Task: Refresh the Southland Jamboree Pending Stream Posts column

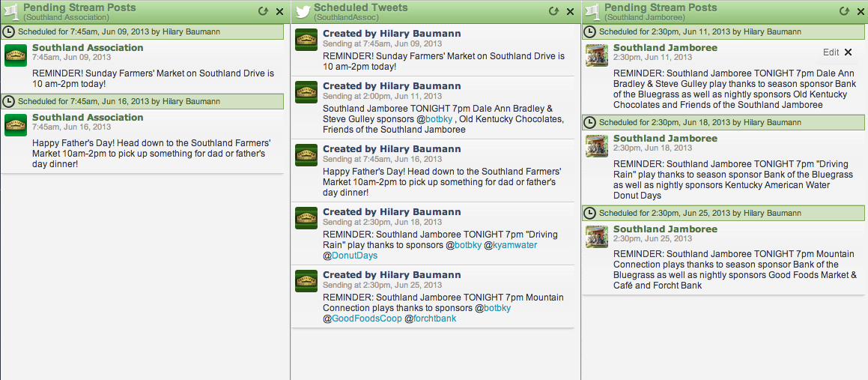Action: (x=843, y=11)
